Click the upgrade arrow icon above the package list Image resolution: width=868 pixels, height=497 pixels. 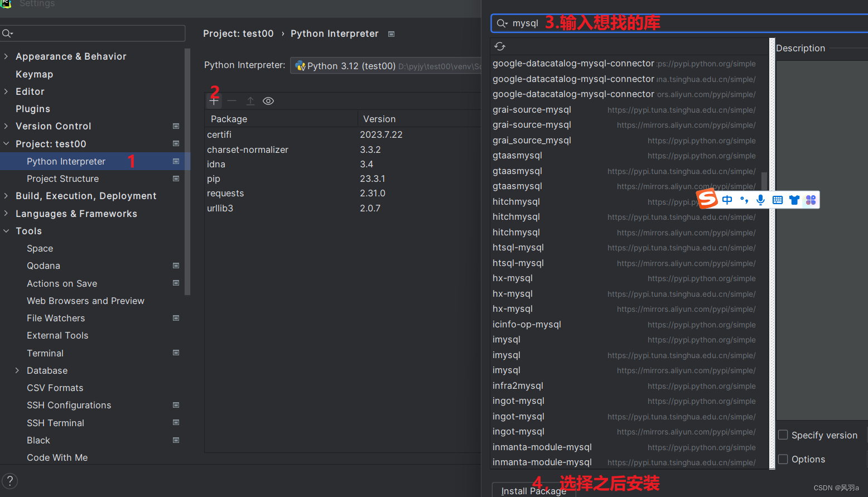tap(250, 101)
